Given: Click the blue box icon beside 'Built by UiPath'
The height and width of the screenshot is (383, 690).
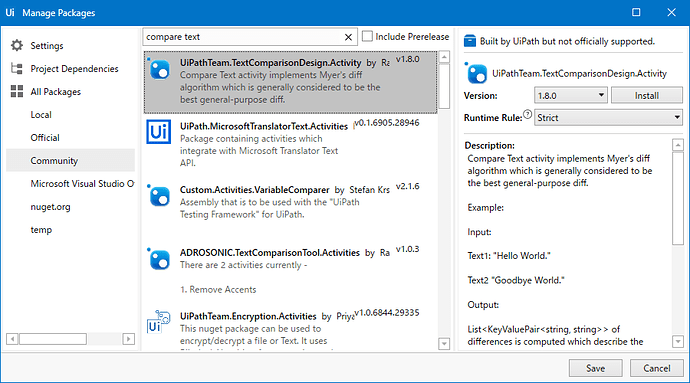Looking at the screenshot, I should pos(470,41).
